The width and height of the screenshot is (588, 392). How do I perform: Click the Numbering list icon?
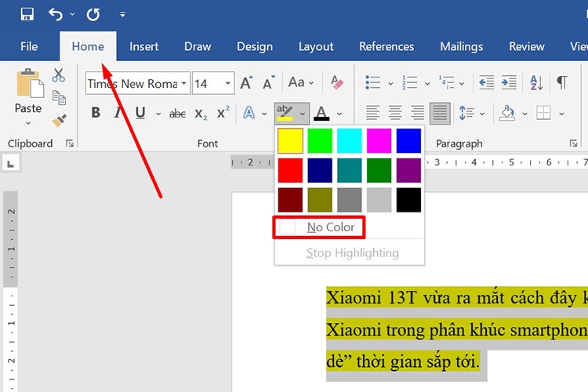[409, 82]
